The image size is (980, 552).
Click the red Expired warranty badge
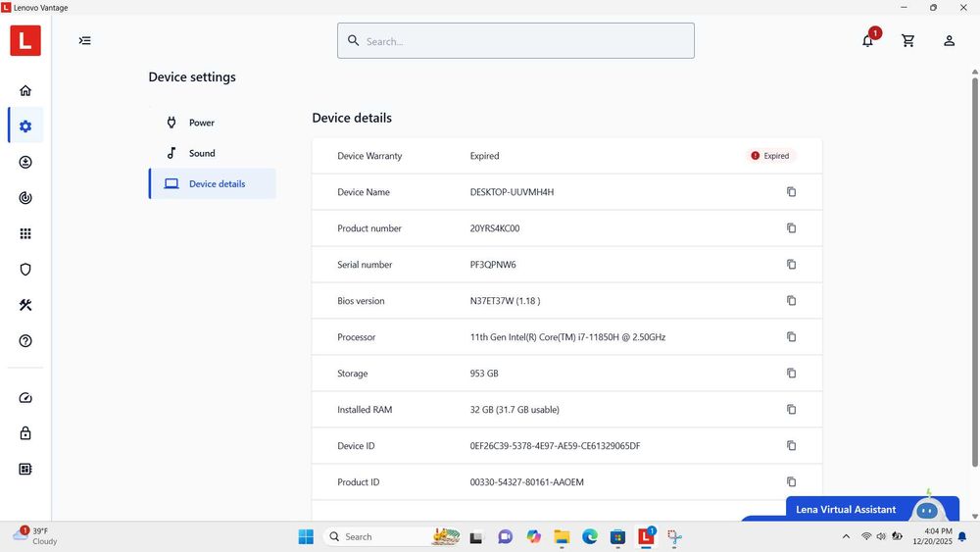(770, 156)
